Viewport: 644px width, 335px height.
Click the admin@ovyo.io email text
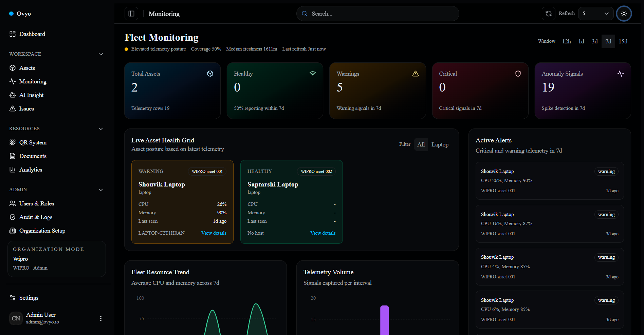coord(42,322)
